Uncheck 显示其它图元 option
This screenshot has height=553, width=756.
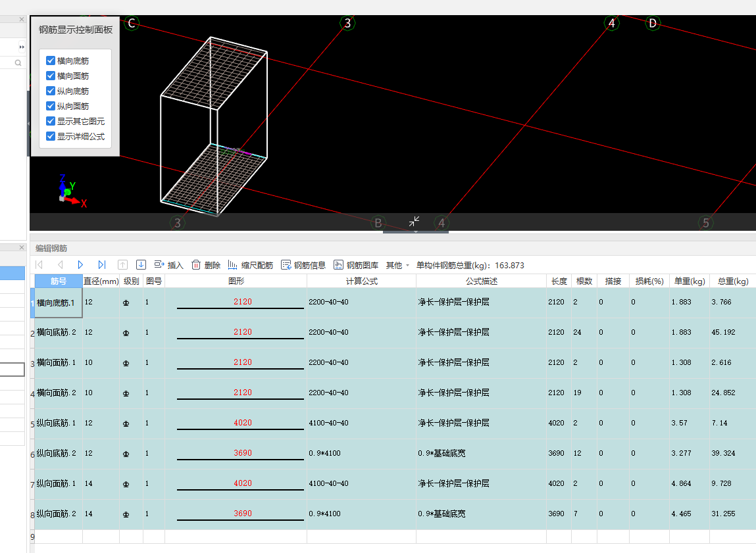51,121
